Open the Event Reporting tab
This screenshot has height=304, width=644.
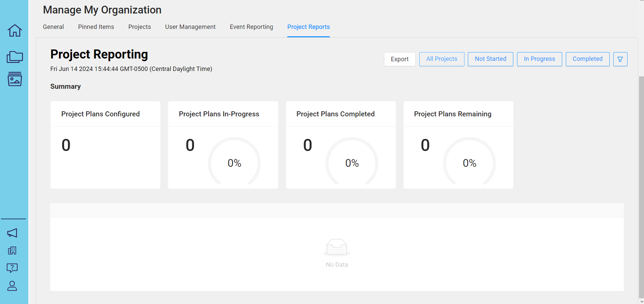[x=251, y=27]
